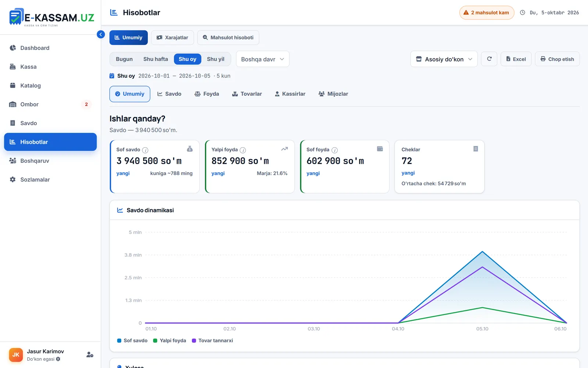Screen dimensions: 588x368
Task: Click the Chop etish print button
Action: [x=557, y=59]
